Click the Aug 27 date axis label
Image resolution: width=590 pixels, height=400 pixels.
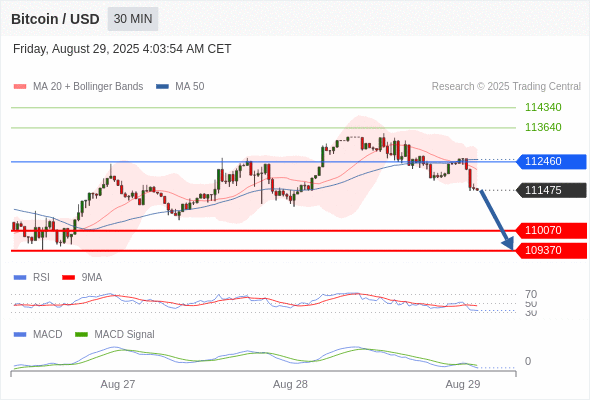point(118,384)
